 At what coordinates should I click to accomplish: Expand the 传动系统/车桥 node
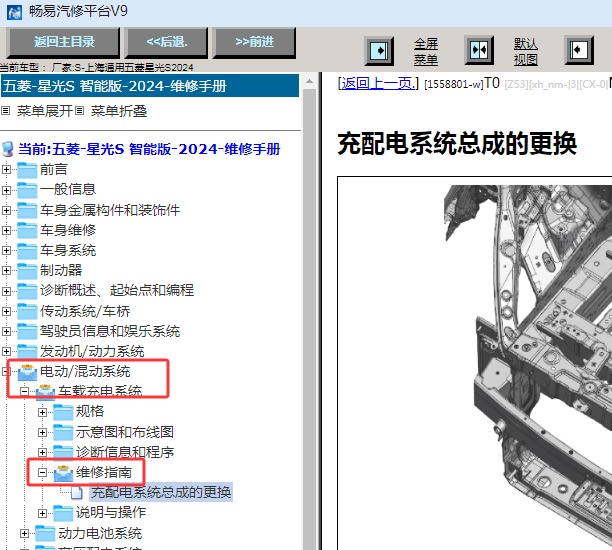tap(6, 311)
